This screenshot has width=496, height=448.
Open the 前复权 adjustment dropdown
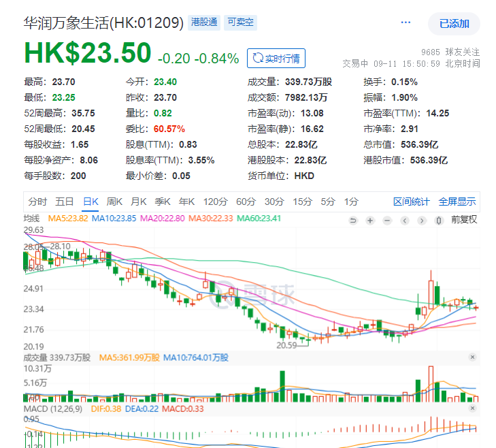pyautogui.click(x=464, y=219)
